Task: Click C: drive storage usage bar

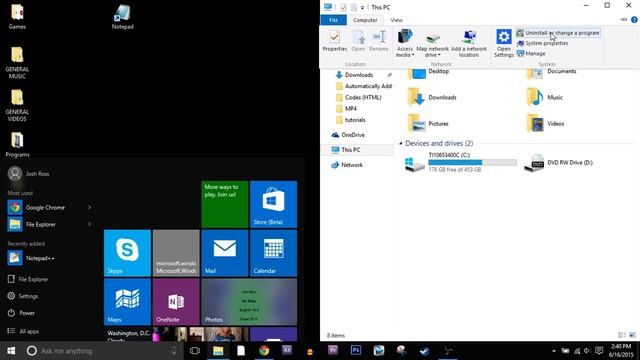Action: pos(472,162)
